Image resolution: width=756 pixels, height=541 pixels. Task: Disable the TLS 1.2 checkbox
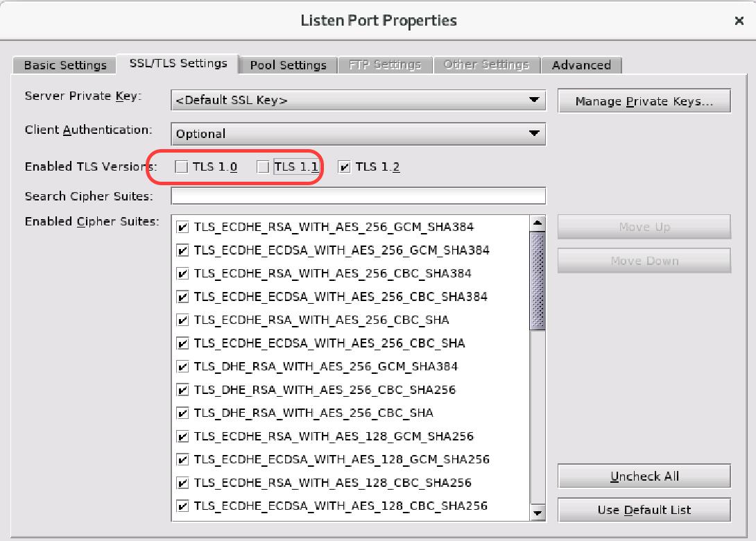click(343, 166)
